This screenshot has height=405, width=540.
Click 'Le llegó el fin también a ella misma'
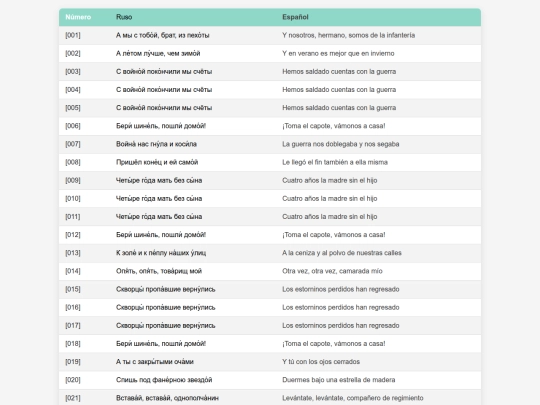[x=335, y=162]
